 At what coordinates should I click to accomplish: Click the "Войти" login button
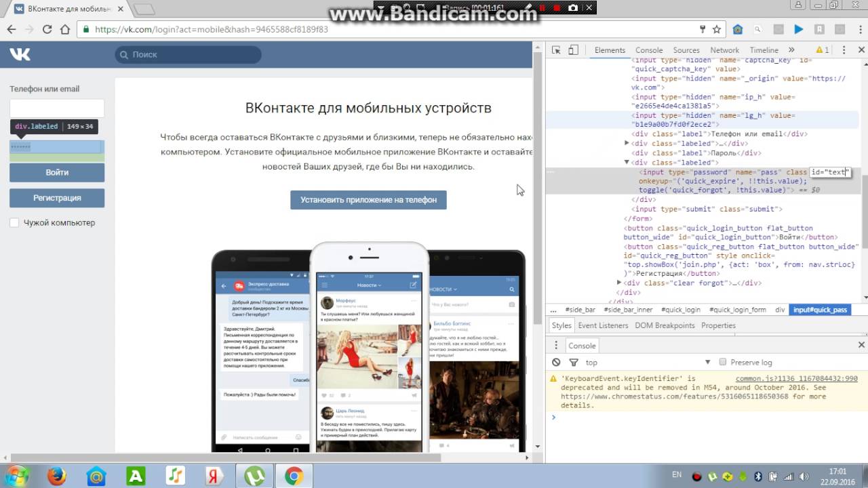pyautogui.click(x=57, y=172)
